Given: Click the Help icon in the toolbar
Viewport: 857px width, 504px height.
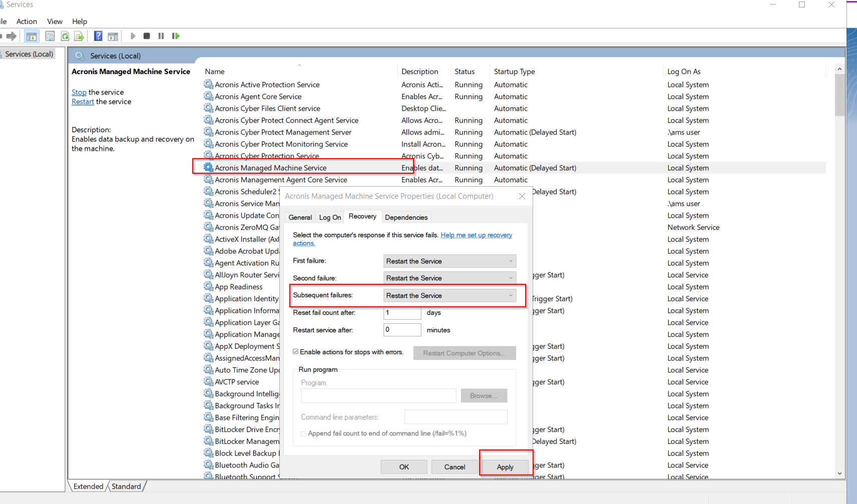Looking at the screenshot, I should (x=98, y=36).
